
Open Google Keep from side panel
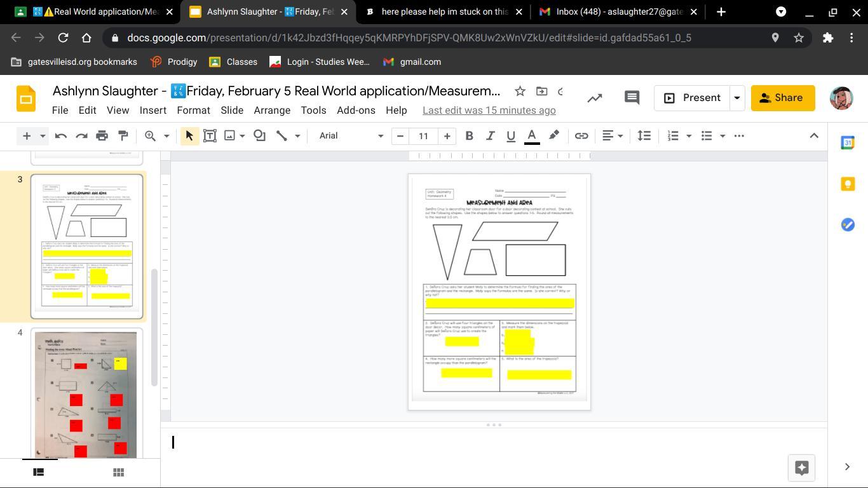coord(848,184)
